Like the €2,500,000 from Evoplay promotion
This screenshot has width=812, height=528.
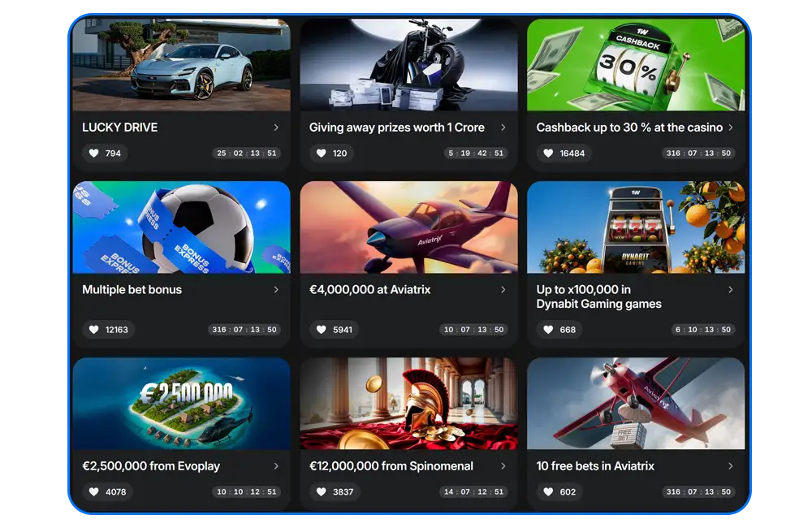(x=93, y=491)
